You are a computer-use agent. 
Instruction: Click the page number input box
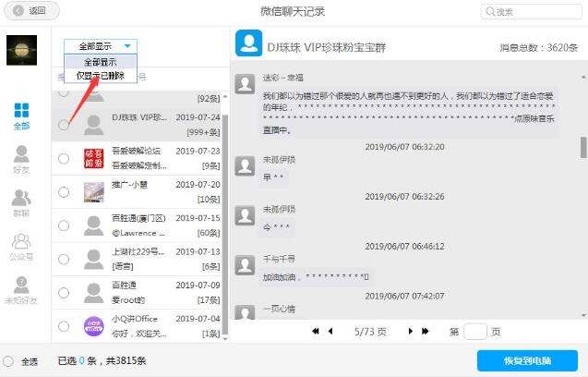tap(475, 332)
